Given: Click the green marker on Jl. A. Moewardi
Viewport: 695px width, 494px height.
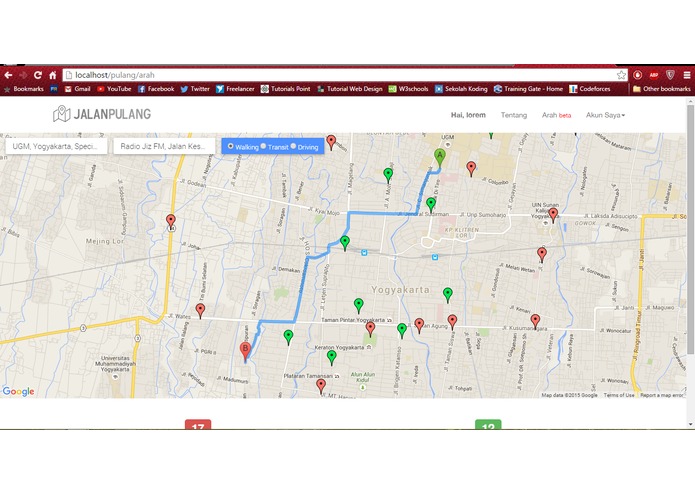Looking at the screenshot, I should [388, 175].
